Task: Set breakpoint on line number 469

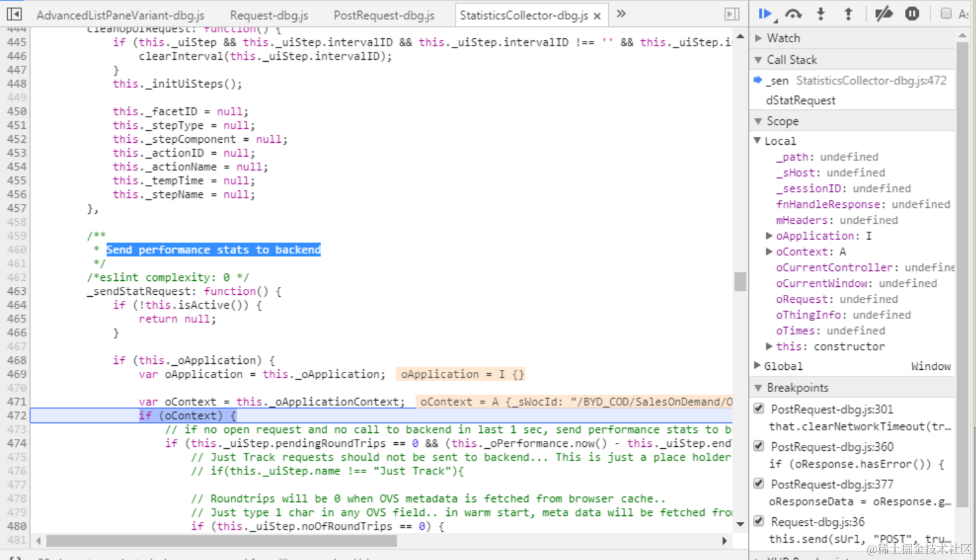Action: [x=16, y=374]
